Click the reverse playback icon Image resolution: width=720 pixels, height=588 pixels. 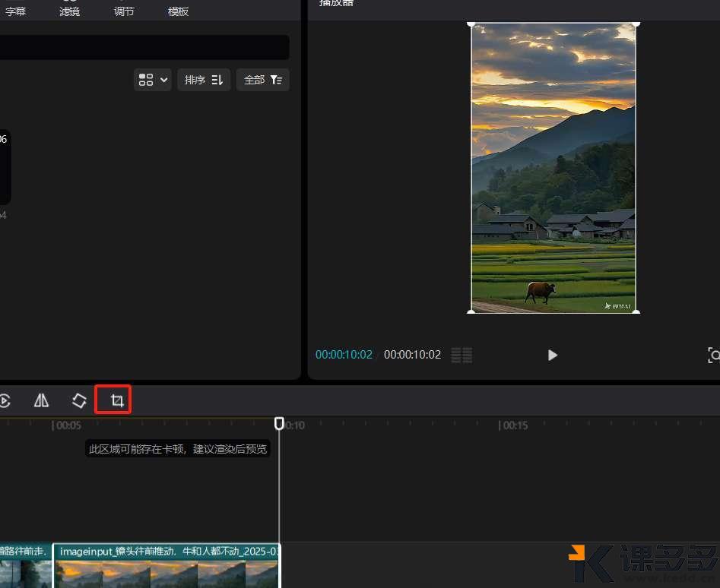click(x=5, y=400)
